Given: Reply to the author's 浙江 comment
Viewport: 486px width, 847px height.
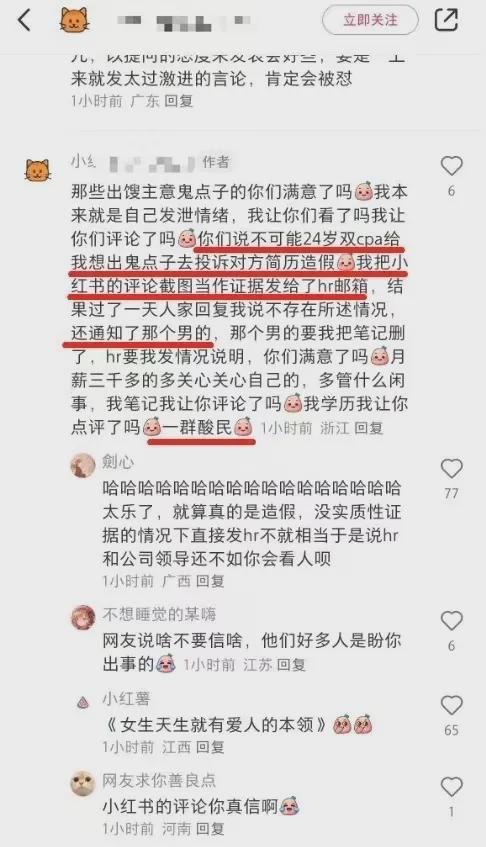Looking at the screenshot, I should 369,428.
